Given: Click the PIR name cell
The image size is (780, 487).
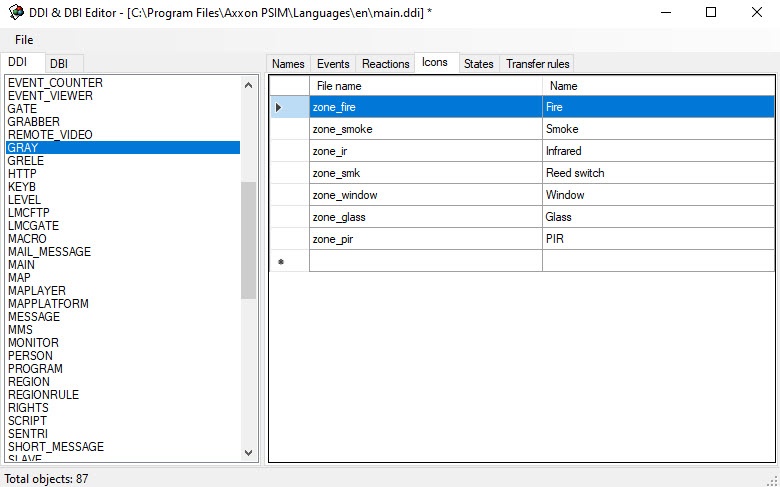Looking at the screenshot, I should coord(659,239).
